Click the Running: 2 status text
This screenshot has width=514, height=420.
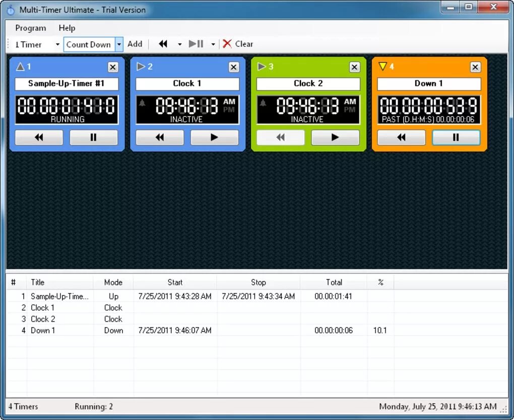(94, 406)
